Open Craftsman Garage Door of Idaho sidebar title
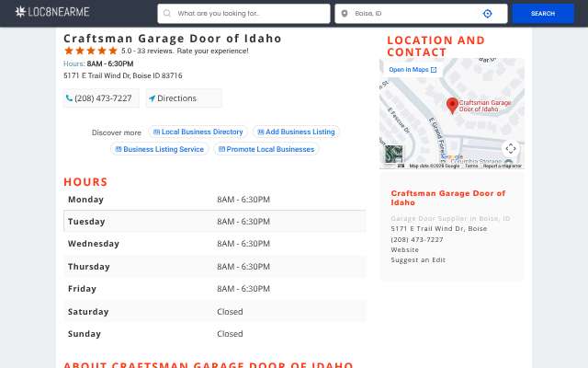The image size is (588, 368). click(x=447, y=198)
